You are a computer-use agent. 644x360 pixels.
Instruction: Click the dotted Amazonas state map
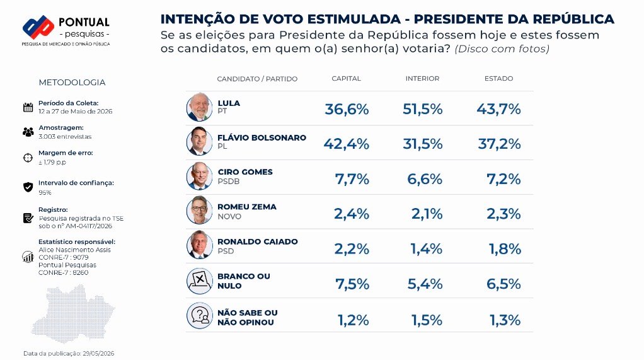73,313
